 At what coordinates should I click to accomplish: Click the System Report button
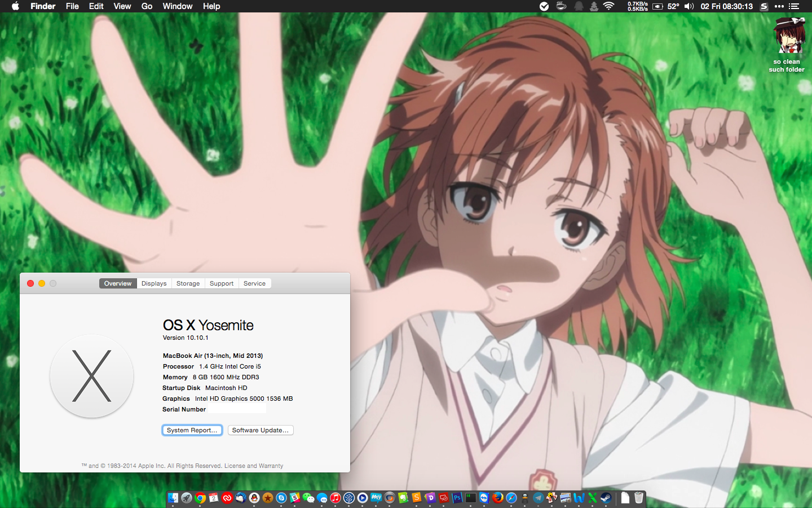pyautogui.click(x=192, y=430)
